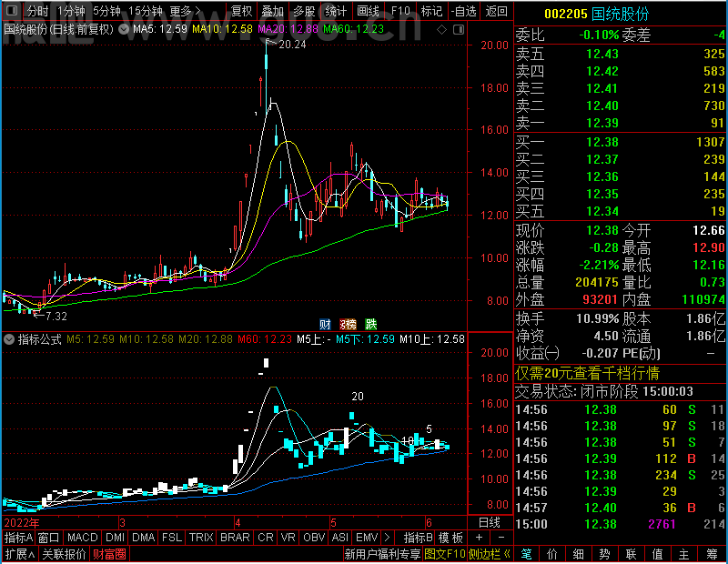The width and height of the screenshot is (728, 564).
Task: Expand 更多 timeframe options
Action: tap(186, 11)
